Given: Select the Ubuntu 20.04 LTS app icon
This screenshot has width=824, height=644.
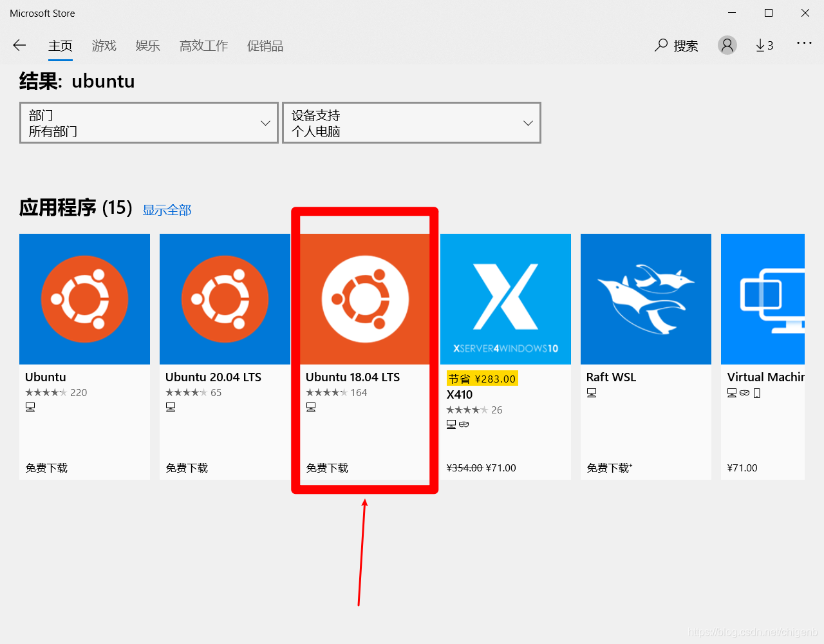Looking at the screenshot, I should pyautogui.click(x=225, y=299).
